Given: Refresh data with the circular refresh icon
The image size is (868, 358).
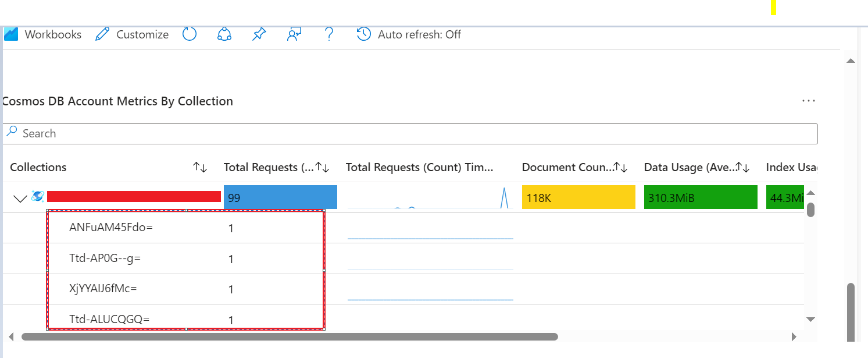Looking at the screenshot, I should point(190,34).
